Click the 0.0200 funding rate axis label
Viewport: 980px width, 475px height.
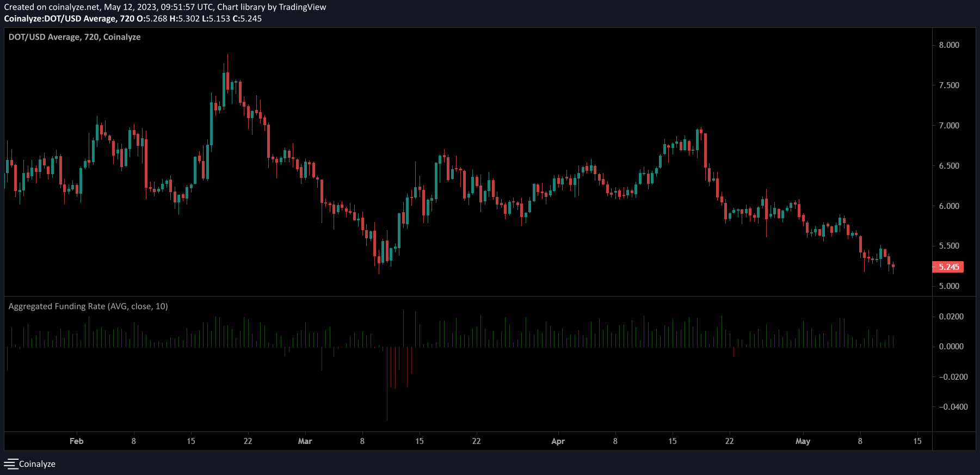951,317
